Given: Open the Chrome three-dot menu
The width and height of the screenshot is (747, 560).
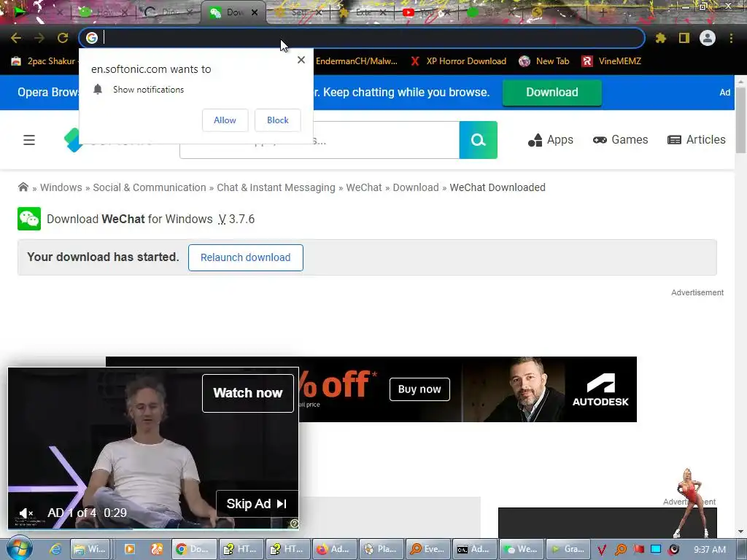Looking at the screenshot, I should (x=731, y=38).
